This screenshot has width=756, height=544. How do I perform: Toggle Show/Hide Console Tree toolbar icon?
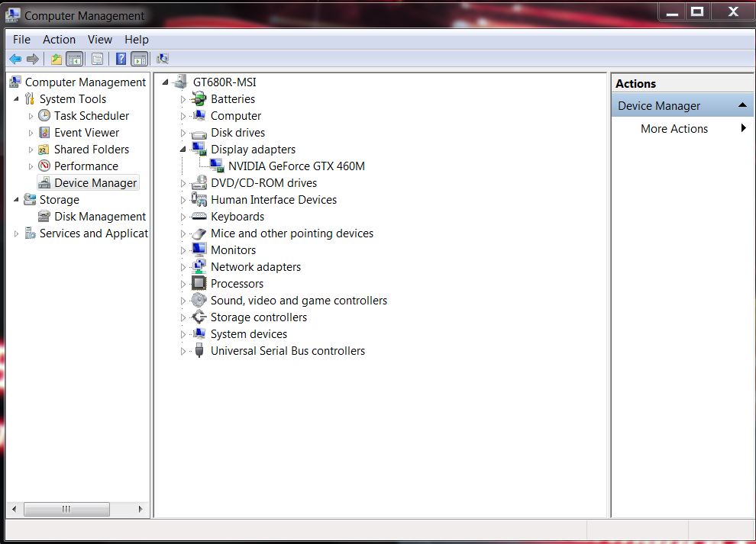pyautogui.click(x=75, y=60)
